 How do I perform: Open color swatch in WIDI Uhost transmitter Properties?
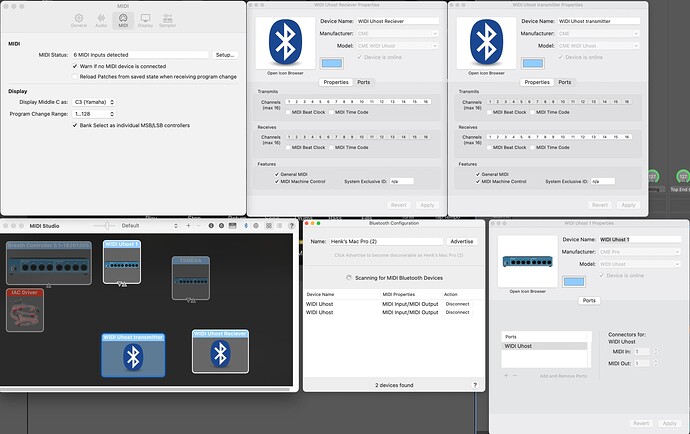click(533, 63)
